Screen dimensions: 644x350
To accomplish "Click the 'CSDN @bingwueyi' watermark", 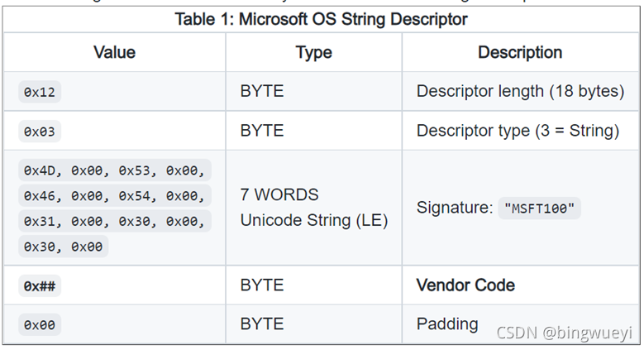I will pos(564,333).
